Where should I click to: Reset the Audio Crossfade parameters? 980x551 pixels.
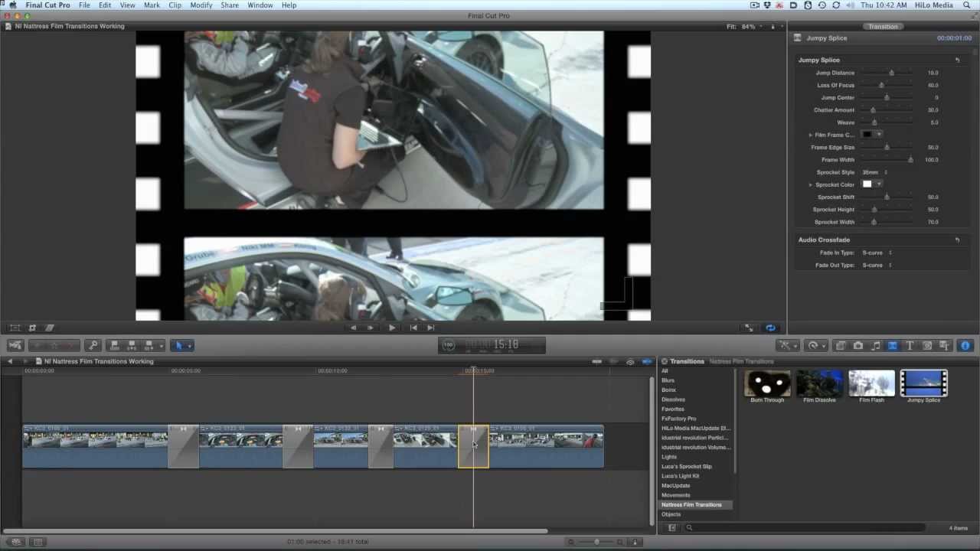pyautogui.click(x=957, y=240)
